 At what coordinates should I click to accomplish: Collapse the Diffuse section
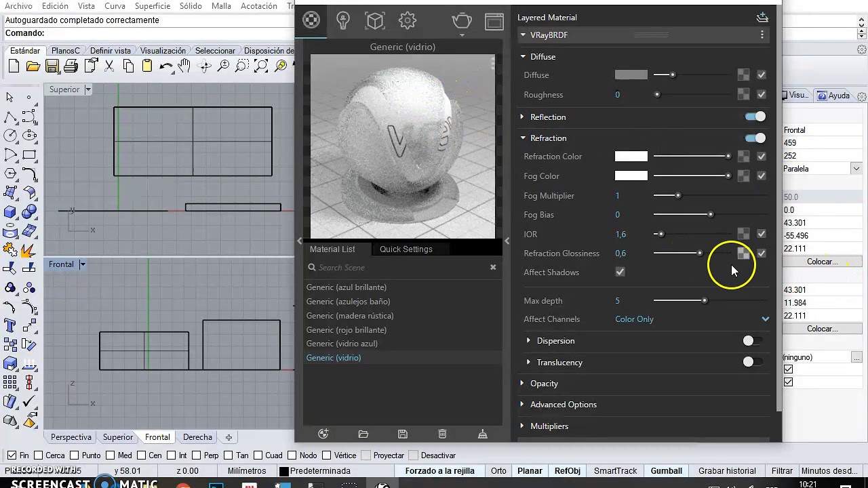point(523,57)
